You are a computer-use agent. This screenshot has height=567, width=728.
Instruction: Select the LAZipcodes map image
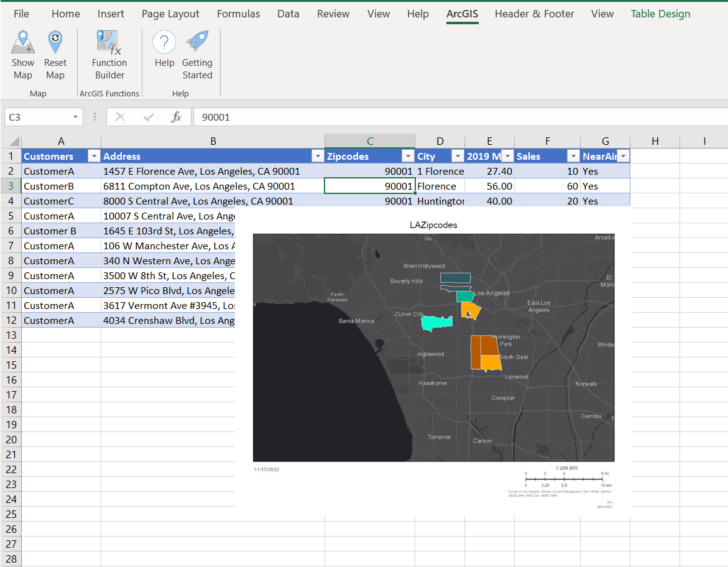click(433, 347)
